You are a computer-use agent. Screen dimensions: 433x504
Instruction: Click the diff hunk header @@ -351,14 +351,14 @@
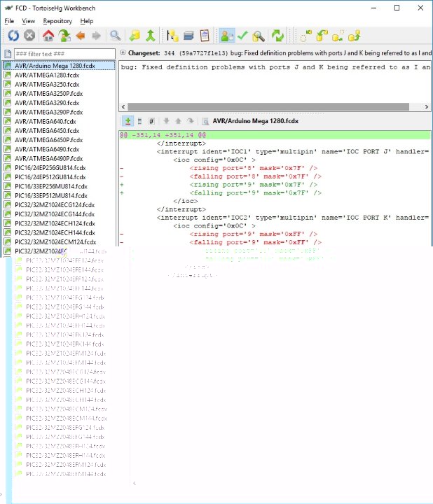(x=275, y=135)
